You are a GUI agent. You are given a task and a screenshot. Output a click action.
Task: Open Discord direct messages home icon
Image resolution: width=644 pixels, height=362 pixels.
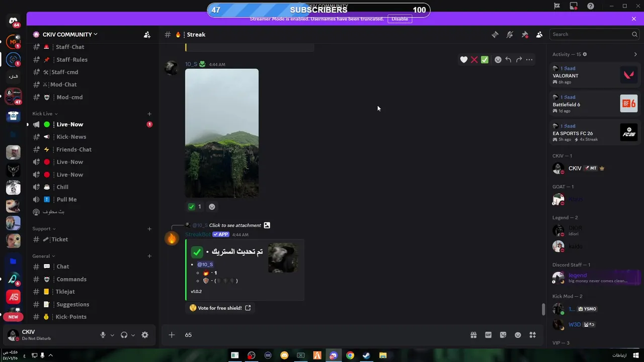[x=14, y=21]
